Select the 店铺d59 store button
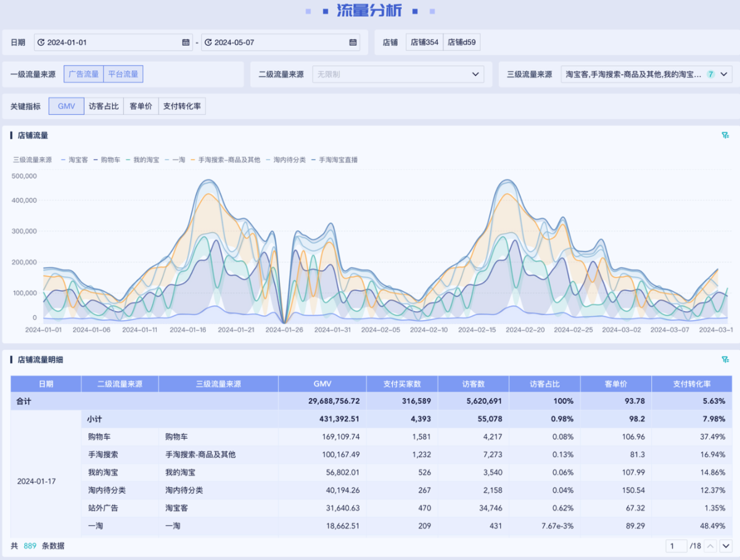Viewport: 740px width, 560px height. (x=461, y=43)
